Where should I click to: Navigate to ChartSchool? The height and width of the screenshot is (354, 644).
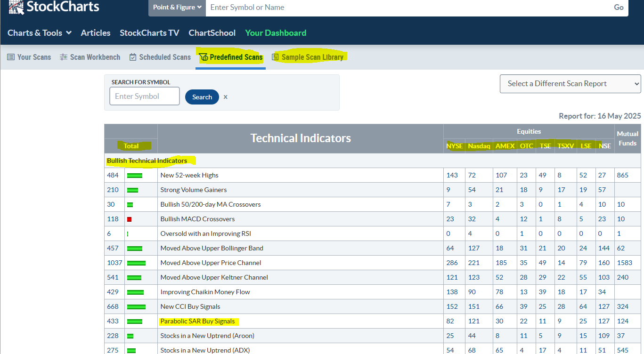point(212,33)
